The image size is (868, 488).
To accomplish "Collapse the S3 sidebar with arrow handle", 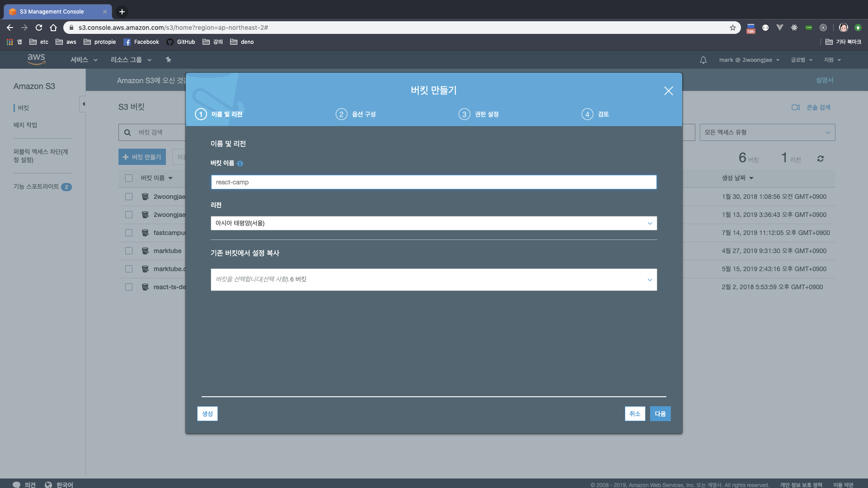I will (83, 104).
